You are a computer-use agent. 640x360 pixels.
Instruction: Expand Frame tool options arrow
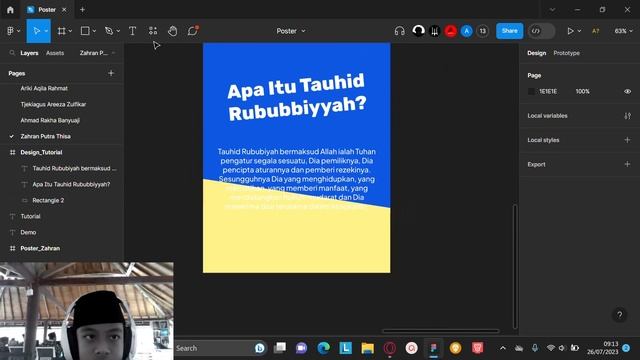70,31
